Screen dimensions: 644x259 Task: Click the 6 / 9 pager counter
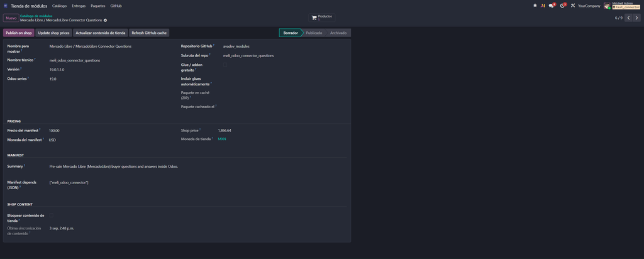click(619, 18)
